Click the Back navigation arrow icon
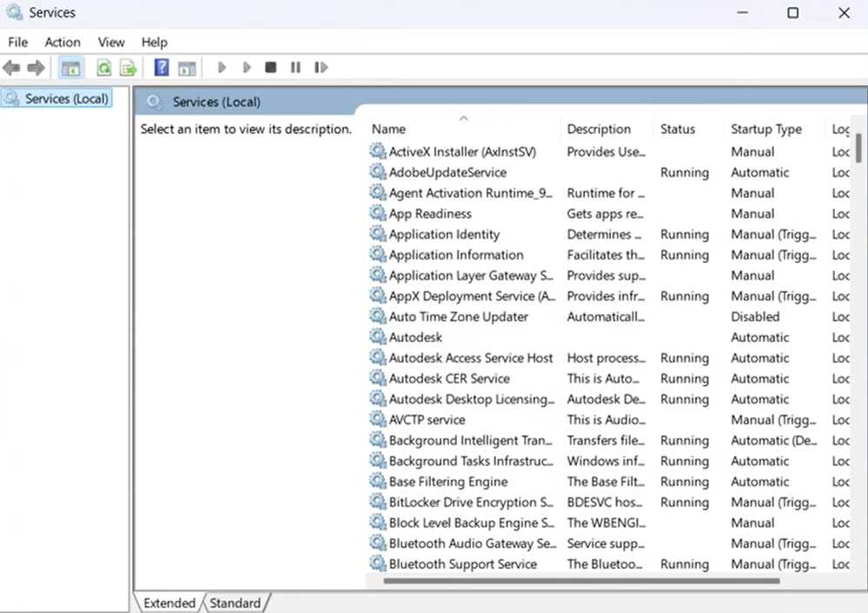Image resolution: width=868 pixels, height=613 pixels. point(11,68)
